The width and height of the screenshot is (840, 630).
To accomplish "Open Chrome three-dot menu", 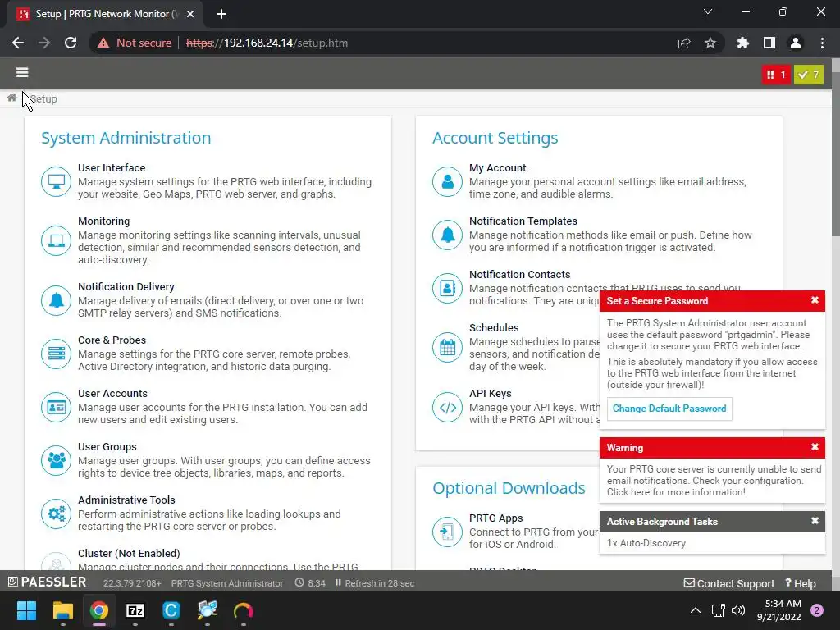I will pyautogui.click(x=822, y=43).
